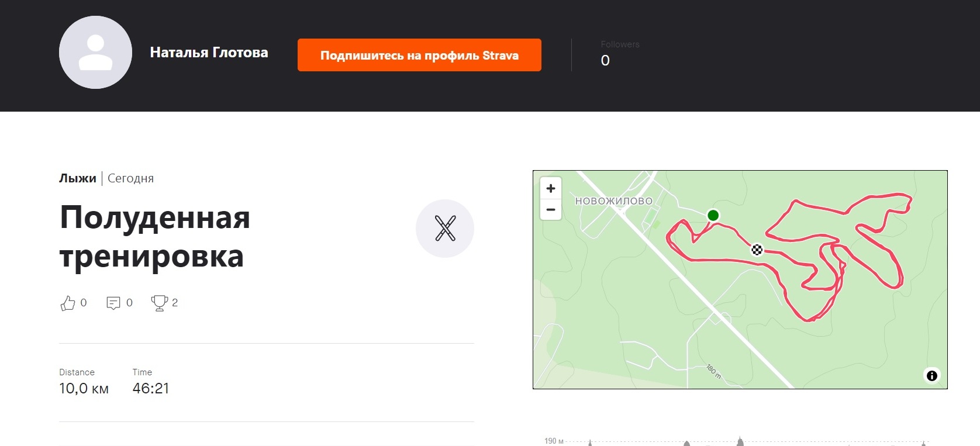Click the Сегодня date text

tap(130, 178)
